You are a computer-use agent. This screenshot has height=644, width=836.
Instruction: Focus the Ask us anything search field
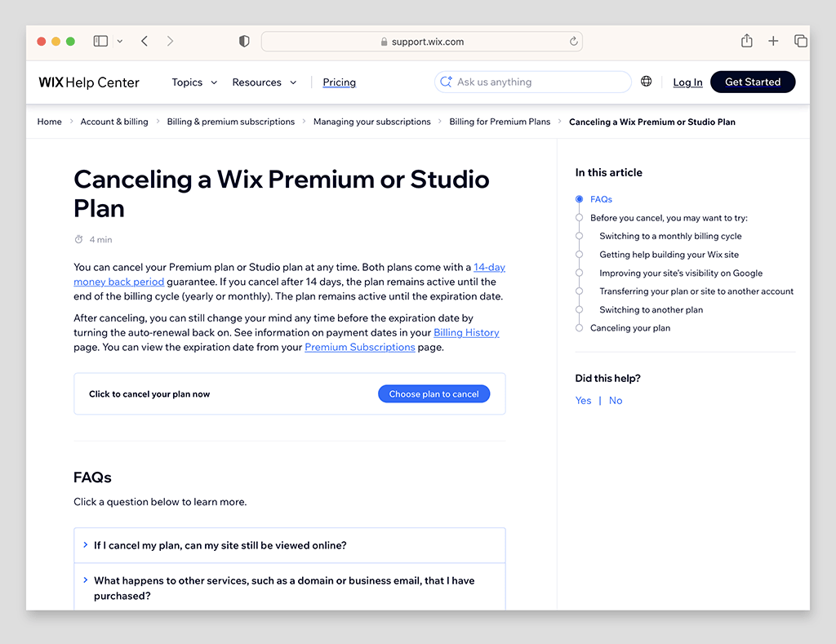pos(532,82)
